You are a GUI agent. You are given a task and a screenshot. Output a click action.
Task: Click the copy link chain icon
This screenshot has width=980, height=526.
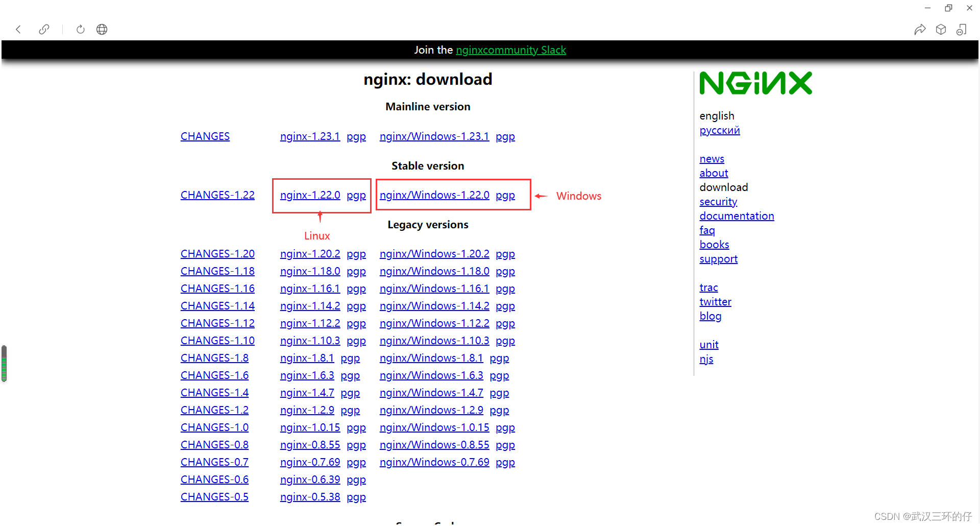44,30
